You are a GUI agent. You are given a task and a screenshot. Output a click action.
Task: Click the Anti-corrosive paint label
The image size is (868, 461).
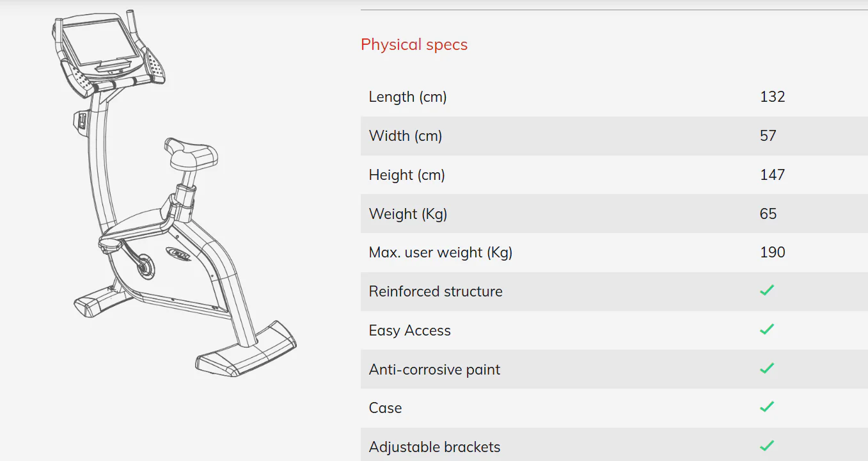(x=434, y=369)
